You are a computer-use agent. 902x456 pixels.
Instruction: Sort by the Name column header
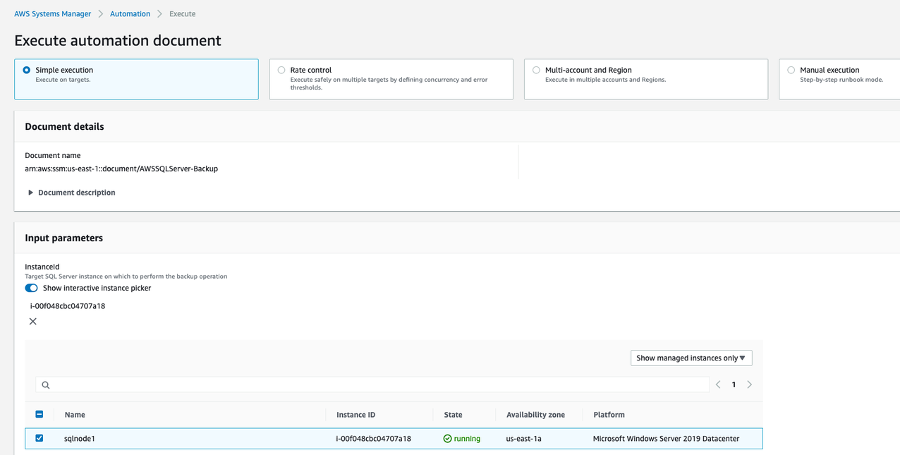coord(75,415)
